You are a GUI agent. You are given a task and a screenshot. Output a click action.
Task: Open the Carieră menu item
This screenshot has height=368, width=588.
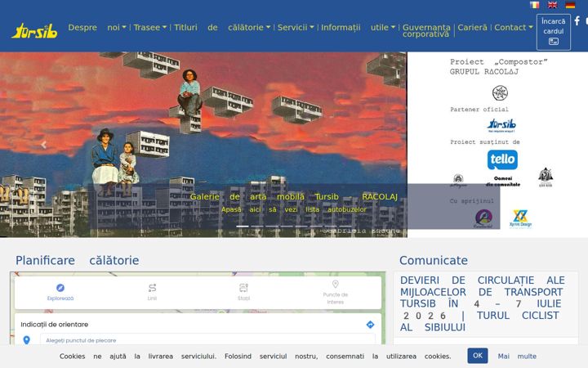(x=473, y=28)
